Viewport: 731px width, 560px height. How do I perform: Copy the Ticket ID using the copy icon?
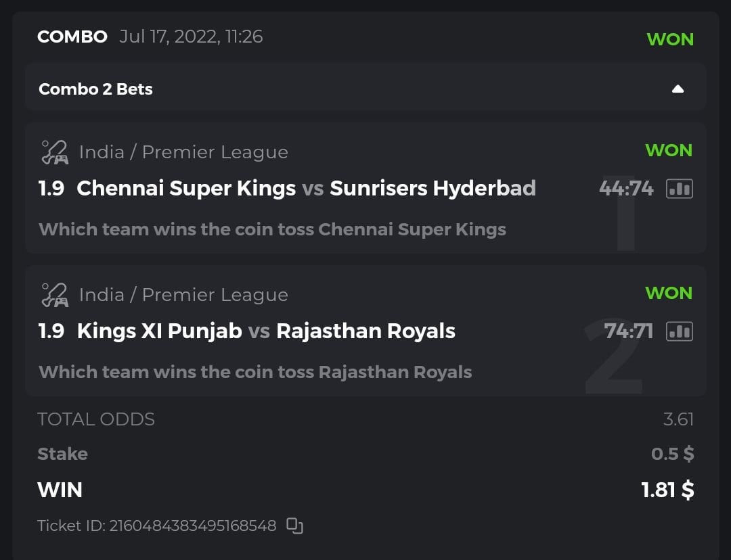pos(294,526)
